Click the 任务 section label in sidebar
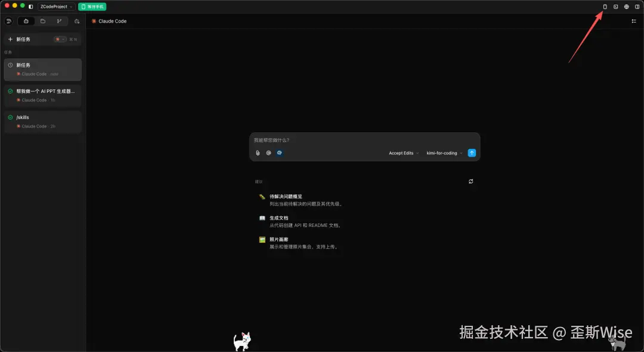 [8, 52]
